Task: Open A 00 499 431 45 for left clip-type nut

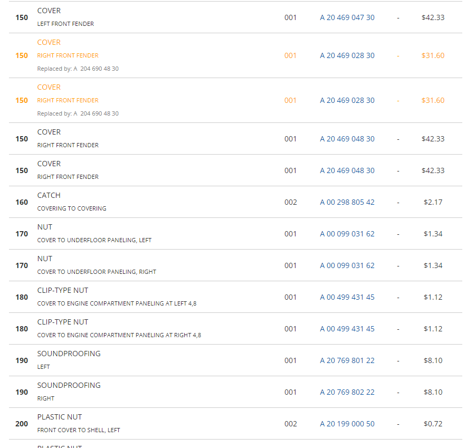Action: point(347,297)
